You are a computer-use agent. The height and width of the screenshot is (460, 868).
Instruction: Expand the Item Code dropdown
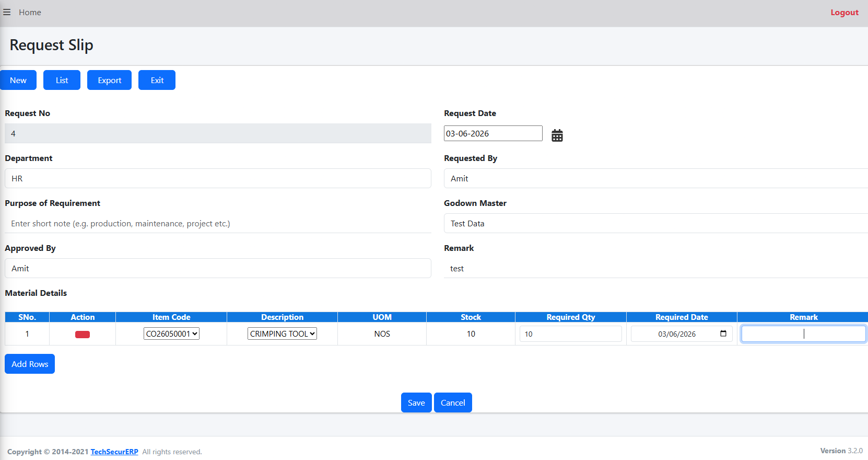[x=171, y=333]
